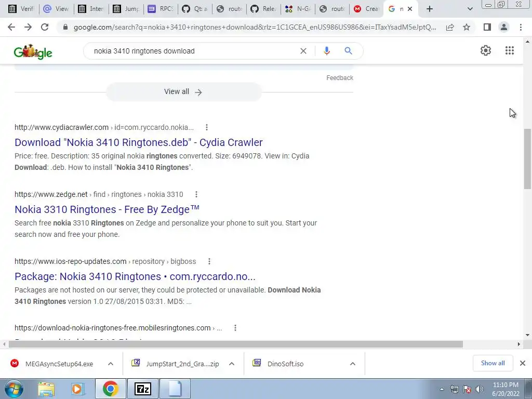
Task: Open a new browser tab
Action: pos(430,9)
